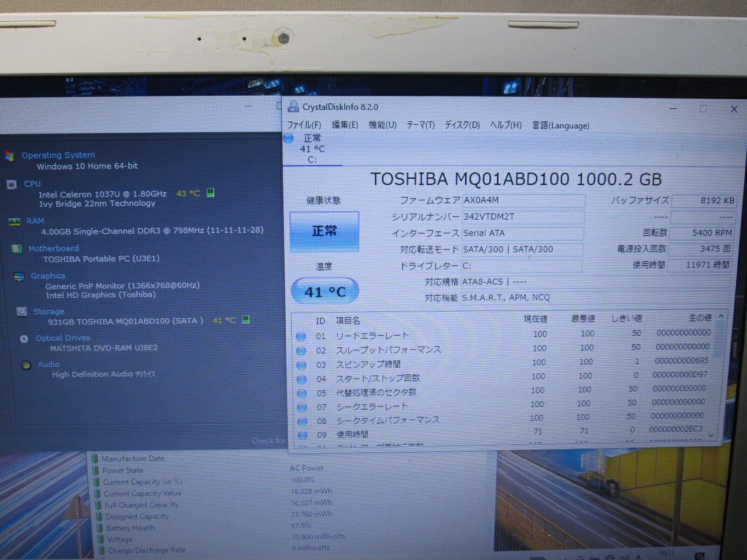Click the Storage drive icon in Speccy
The image size is (747, 560).
tap(21, 312)
